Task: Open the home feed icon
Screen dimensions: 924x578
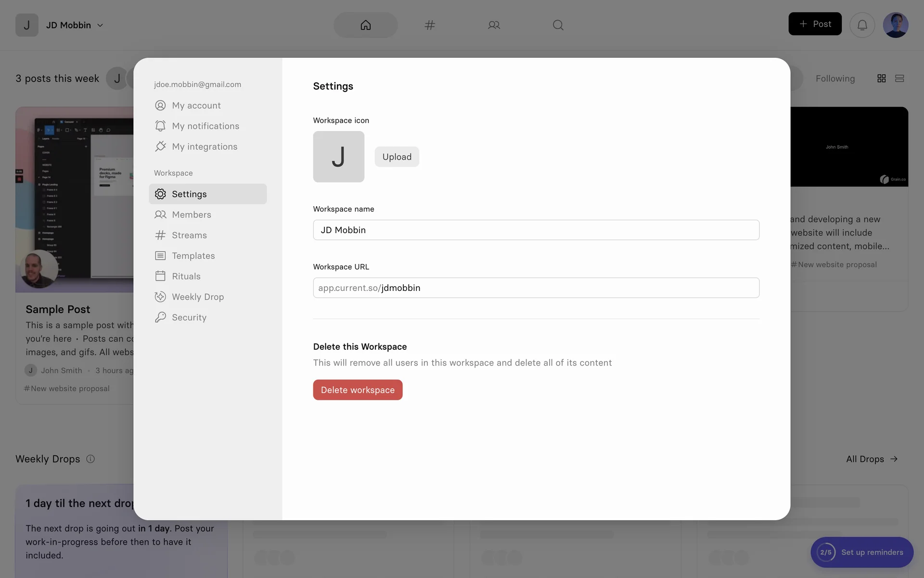Action: (x=365, y=25)
